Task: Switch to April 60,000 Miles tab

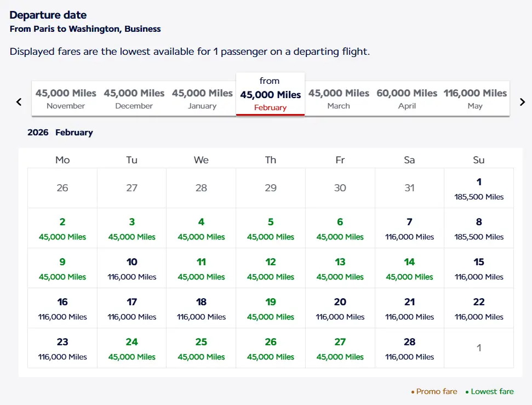Action: pos(407,99)
